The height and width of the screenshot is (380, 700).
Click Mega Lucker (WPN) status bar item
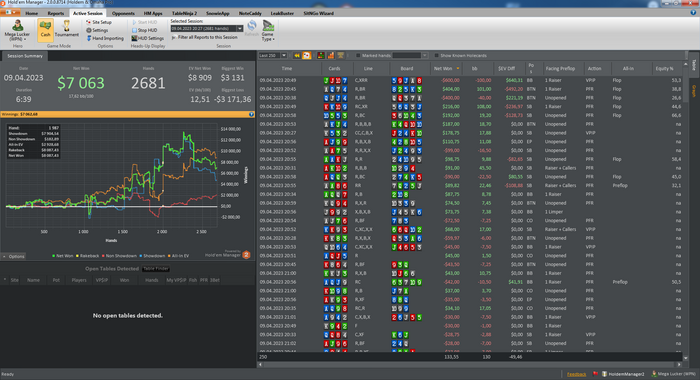point(674,374)
